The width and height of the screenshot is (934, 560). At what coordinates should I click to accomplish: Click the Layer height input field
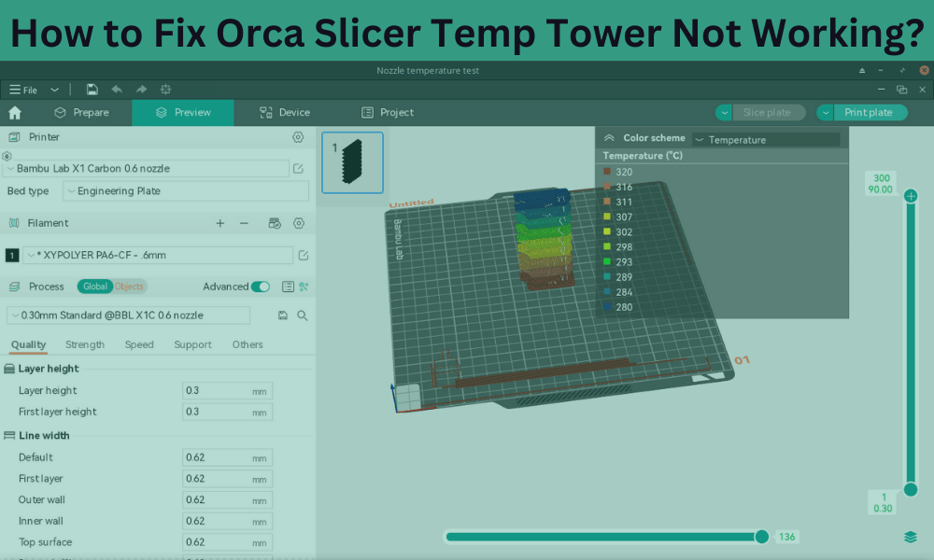pos(227,391)
